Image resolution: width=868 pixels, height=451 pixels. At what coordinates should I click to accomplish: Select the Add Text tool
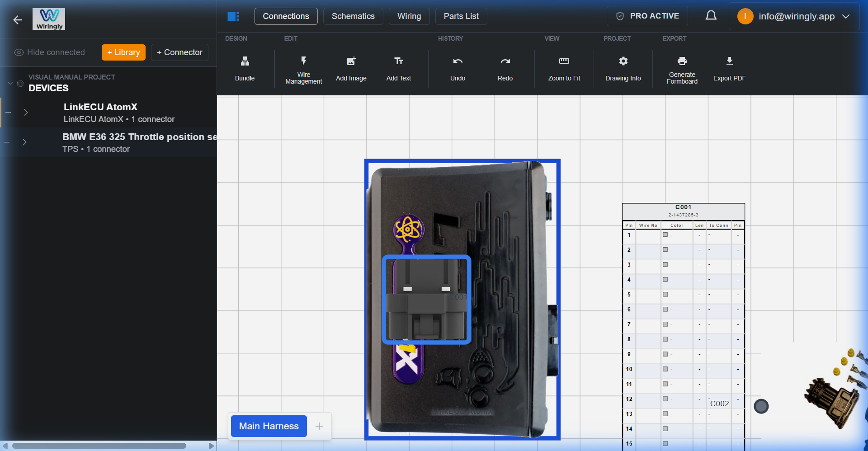point(399,69)
